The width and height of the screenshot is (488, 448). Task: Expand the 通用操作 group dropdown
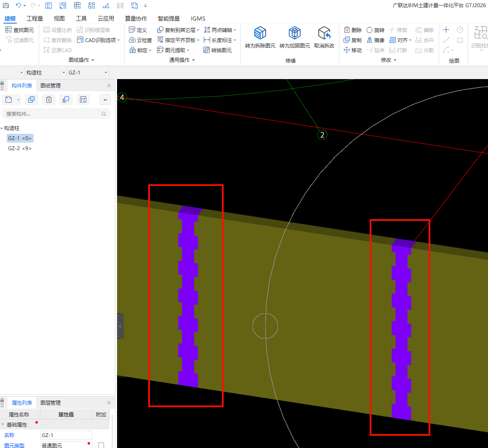[194, 60]
